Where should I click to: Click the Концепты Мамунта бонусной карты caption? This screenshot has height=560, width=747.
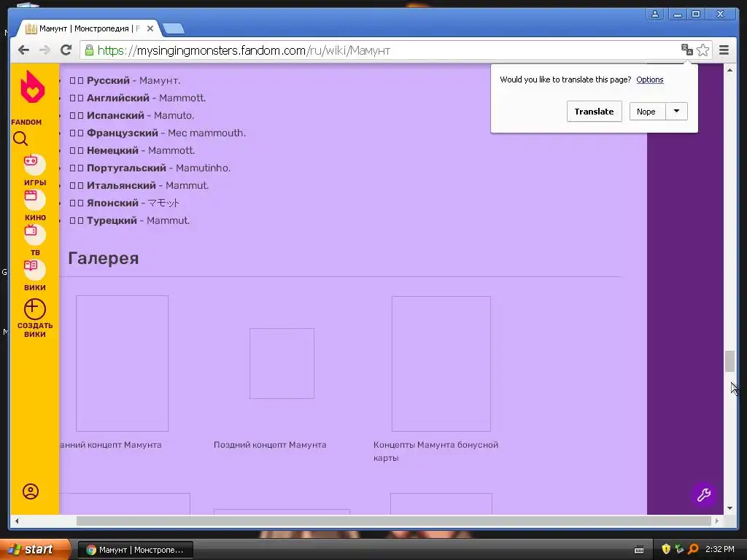coord(436,451)
